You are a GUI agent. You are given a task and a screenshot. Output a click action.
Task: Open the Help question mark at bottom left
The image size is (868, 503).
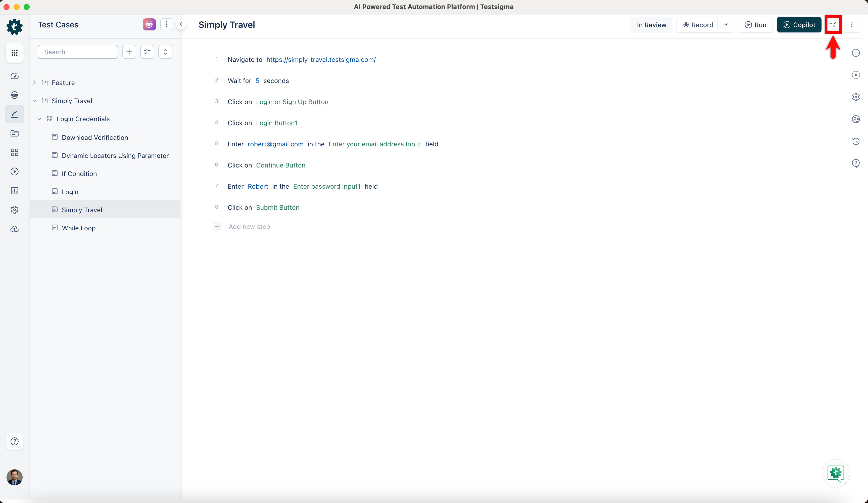pyautogui.click(x=15, y=442)
